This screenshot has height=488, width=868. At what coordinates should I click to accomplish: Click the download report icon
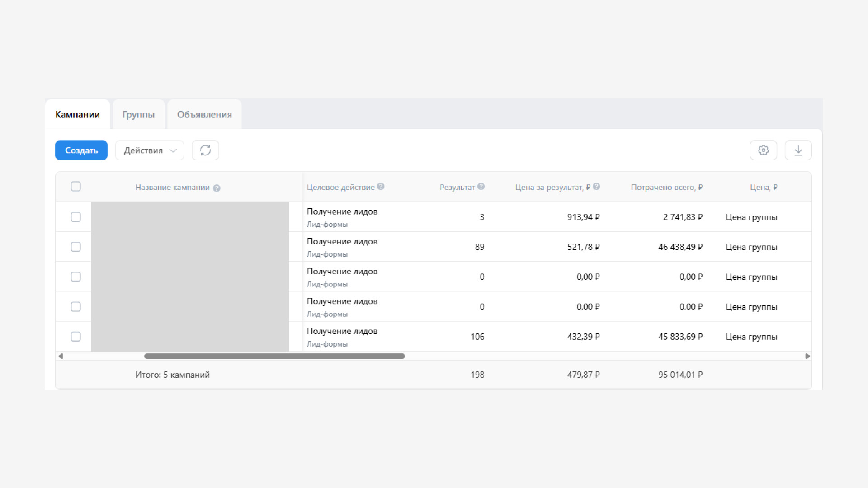click(798, 150)
